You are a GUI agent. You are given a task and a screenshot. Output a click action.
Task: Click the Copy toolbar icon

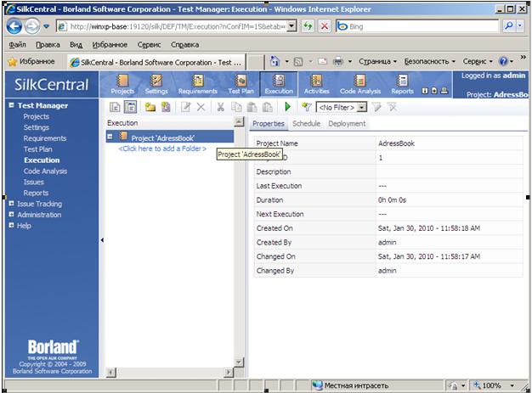tap(236, 108)
